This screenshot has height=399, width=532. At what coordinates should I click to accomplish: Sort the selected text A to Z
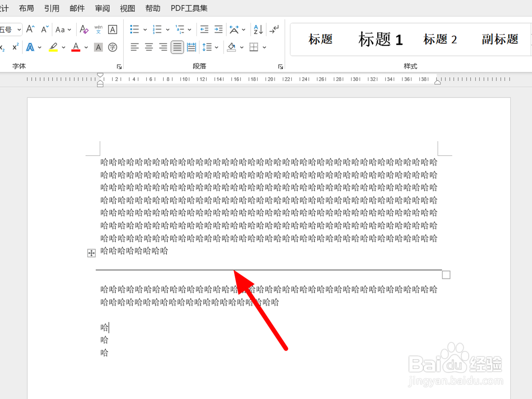click(258, 29)
